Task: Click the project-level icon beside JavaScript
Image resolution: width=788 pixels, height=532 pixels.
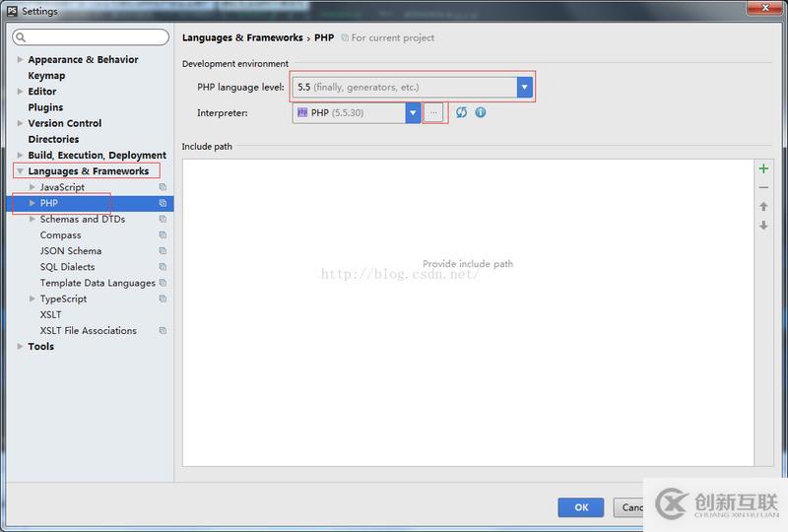Action: pyautogui.click(x=163, y=187)
